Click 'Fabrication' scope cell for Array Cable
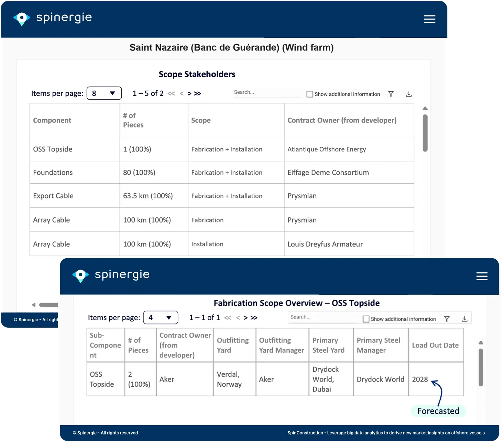Image resolution: width=504 pixels, height=442 pixels. pos(236,220)
